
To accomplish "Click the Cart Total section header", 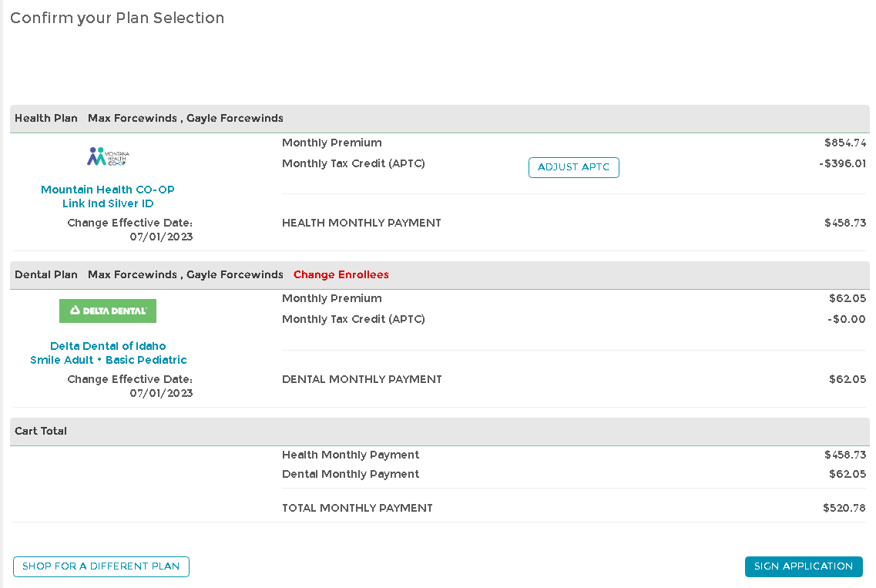I will tap(41, 432).
